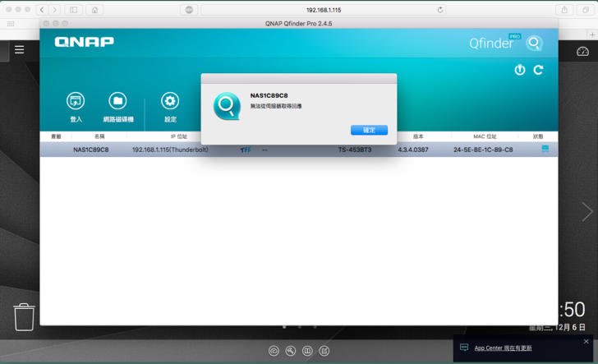Sort by the 狀態 column header
The width and height of the screenshot is (598, 364).
(538, 136)
